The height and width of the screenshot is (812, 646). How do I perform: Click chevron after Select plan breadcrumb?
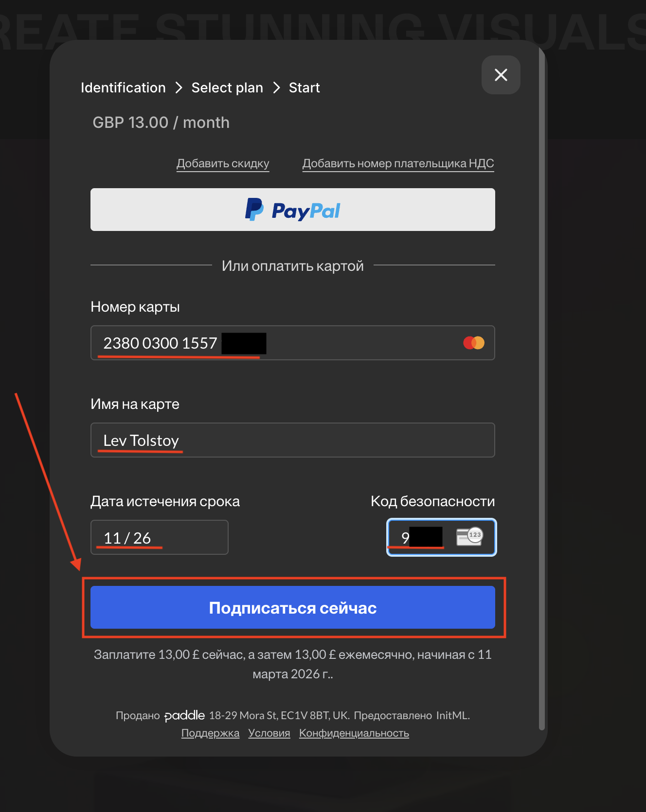tap(276, 88)
